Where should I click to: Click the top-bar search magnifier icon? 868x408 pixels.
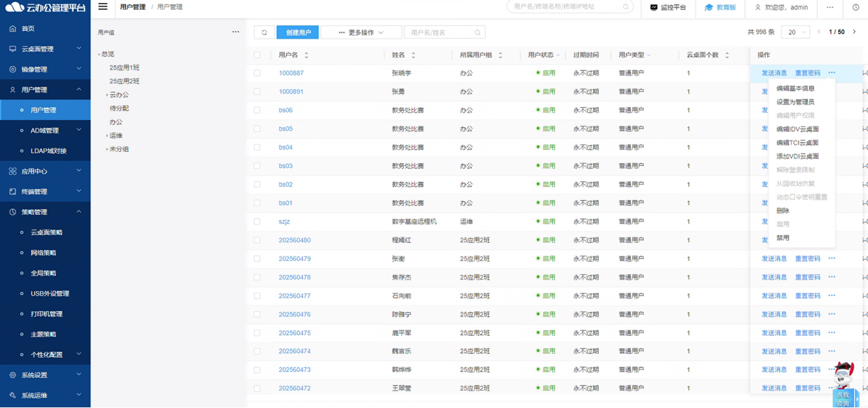(625, 7)
